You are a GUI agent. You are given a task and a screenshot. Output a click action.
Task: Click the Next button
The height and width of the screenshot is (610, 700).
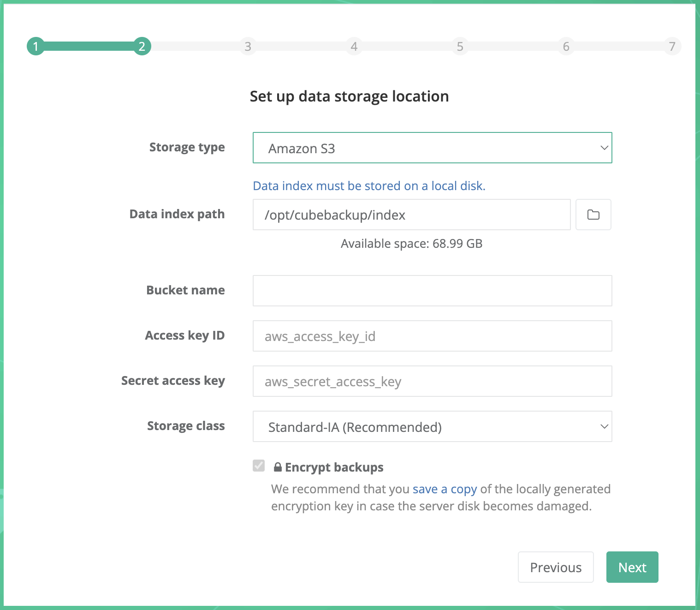[632, 567]
